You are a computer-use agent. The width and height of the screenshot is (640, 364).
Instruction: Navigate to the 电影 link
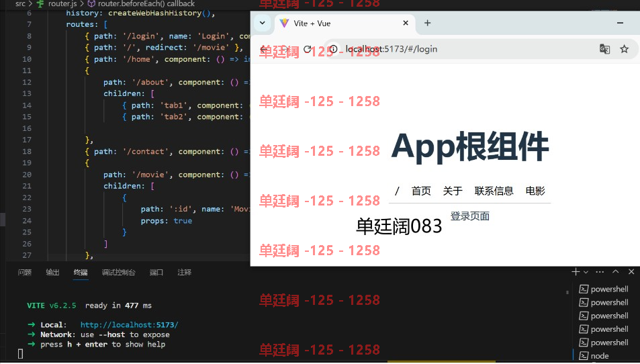535,191
